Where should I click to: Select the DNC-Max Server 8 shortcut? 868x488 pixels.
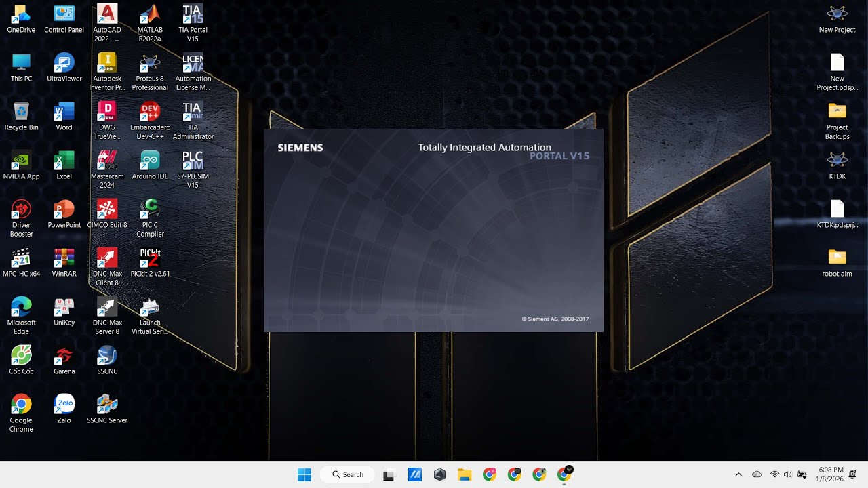[107, 316]
